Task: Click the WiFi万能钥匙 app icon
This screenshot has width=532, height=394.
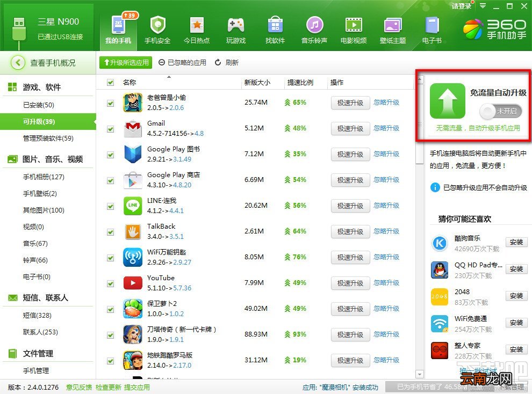Action: coord(133,257)
